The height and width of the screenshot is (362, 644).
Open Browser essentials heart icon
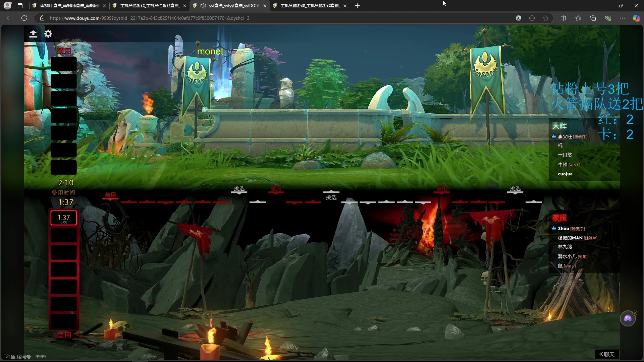click(608, 18)
